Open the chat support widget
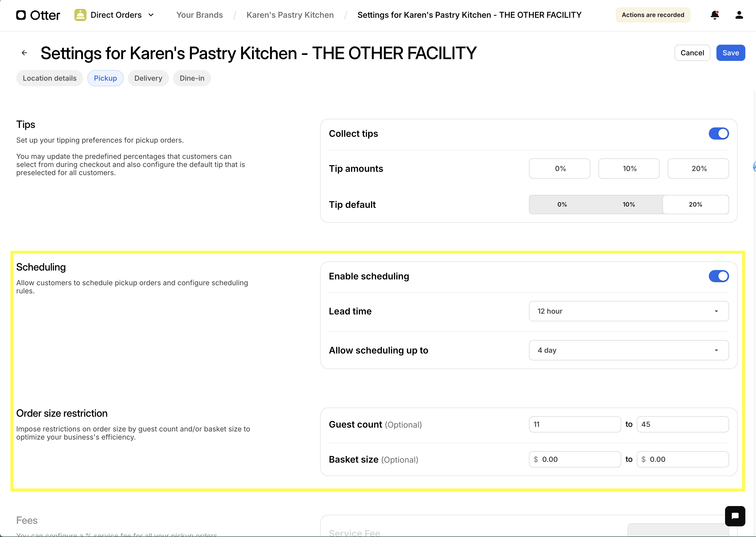Image resolution: width=756 pixels, height=537 pixels. (735, 516)
